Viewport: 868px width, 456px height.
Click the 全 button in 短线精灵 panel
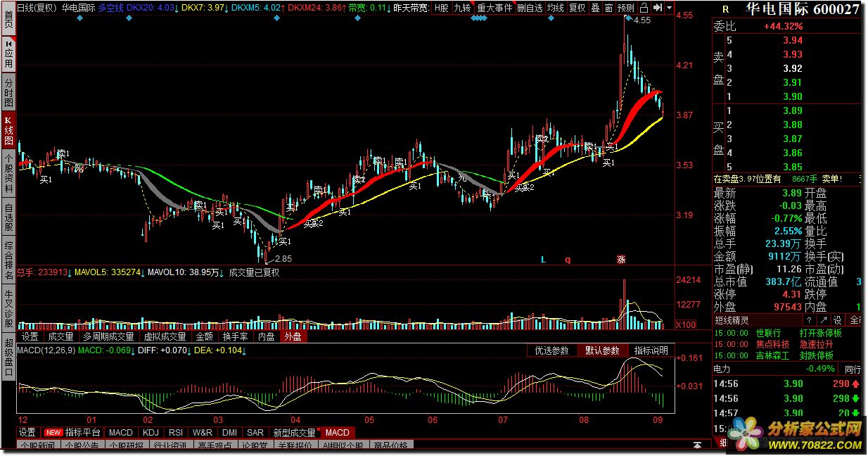(x=855, y=320)
